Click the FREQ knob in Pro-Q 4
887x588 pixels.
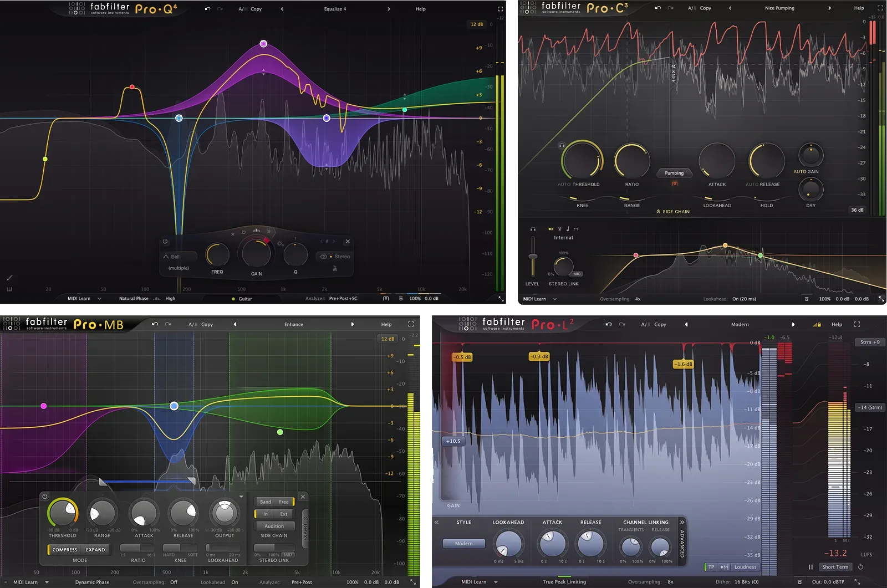point(217,254)
